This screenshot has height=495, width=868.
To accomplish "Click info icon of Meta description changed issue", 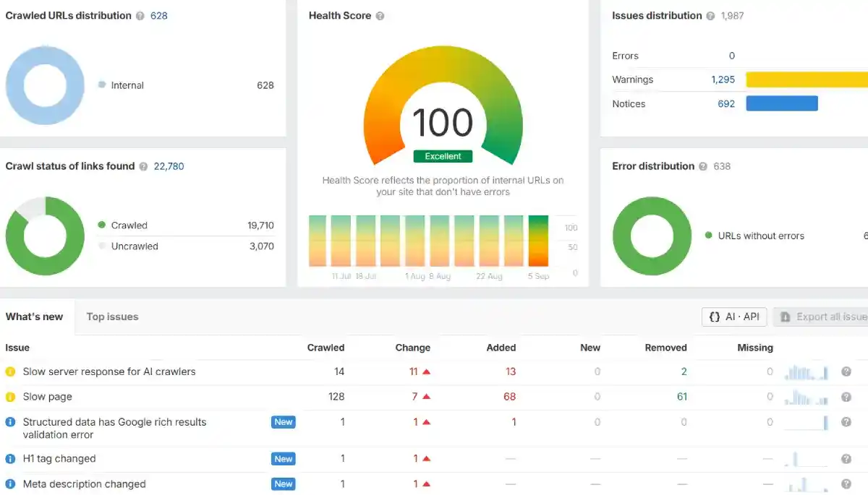I will tap(10, 484).
